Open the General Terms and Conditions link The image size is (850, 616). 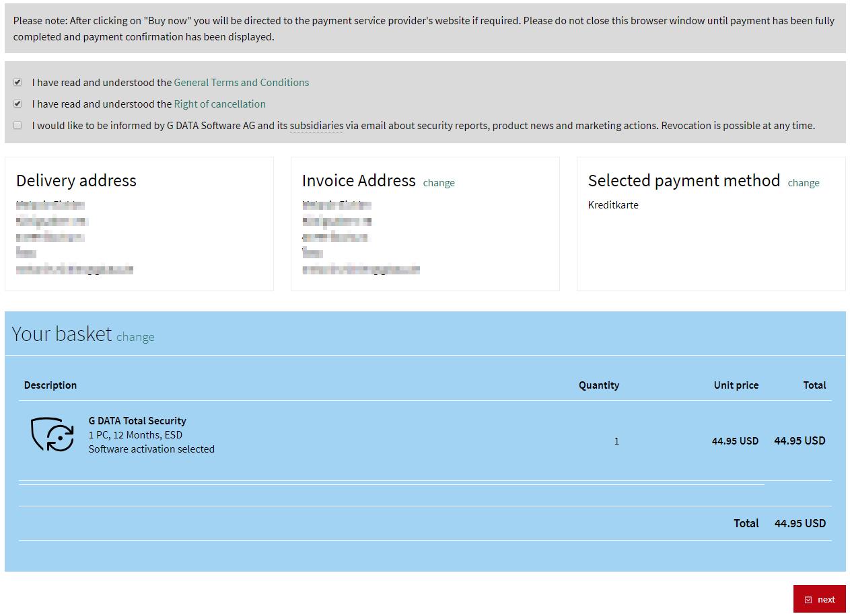coord(242,82)
